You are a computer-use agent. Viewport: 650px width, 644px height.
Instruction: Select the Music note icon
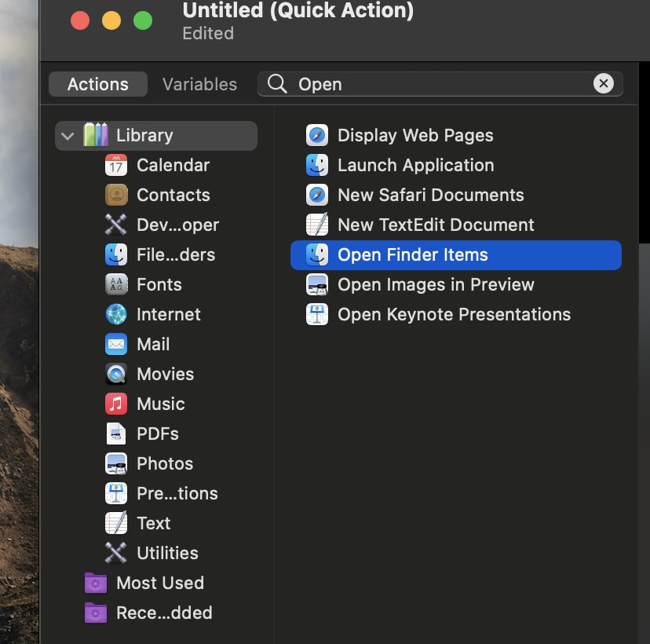116,404
